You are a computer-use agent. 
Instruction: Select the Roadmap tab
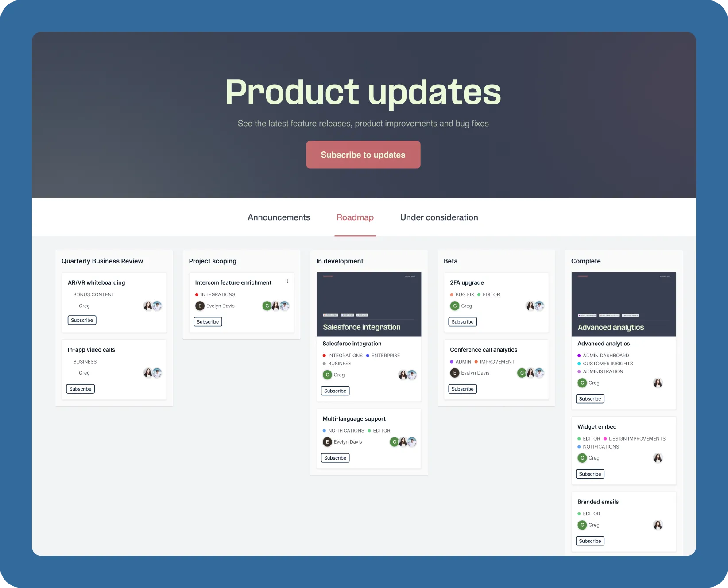click(355, 217)
